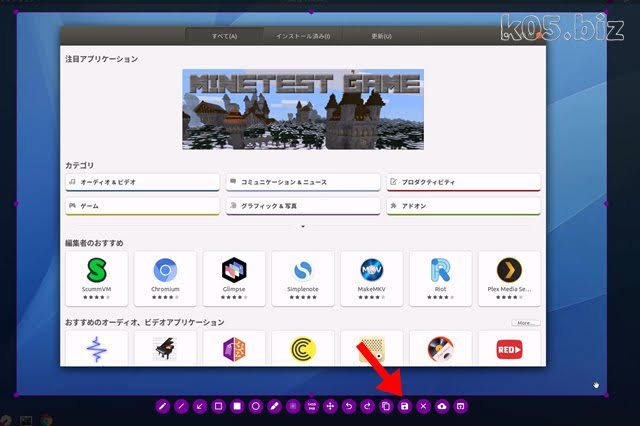Open the オーディオ＆ビデオ category
640x426 pixels.
click(x=142, y=182)
